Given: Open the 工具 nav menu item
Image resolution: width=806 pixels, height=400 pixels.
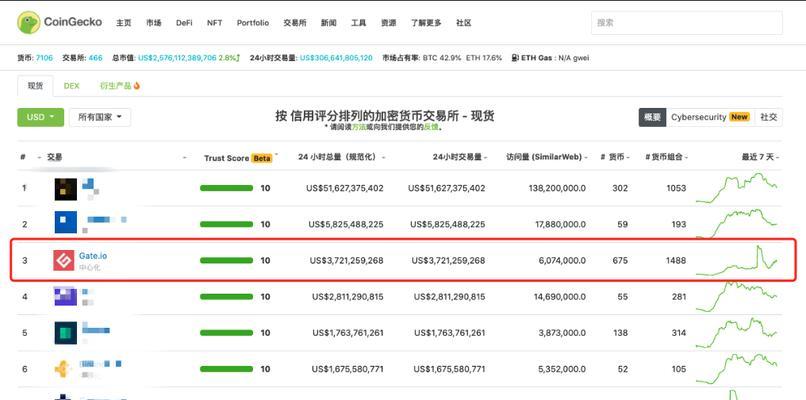Looking at the screenshot, I should tap(359, 23).
